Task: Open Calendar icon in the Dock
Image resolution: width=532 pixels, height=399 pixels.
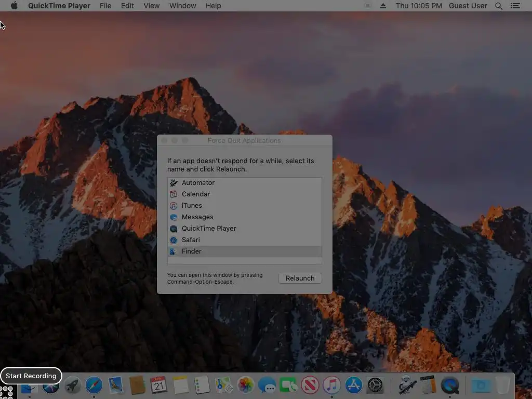Action: tap(159, 385)
